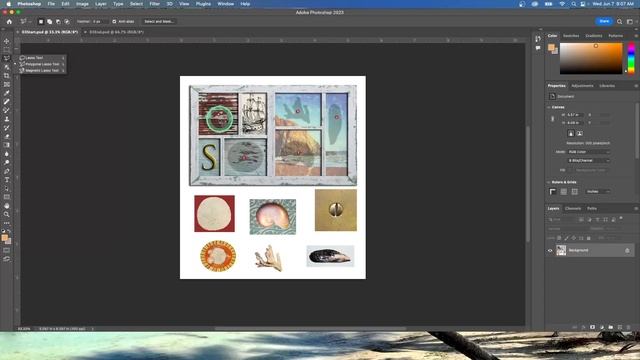Select the Spot Healing Brush tool

pos(7,102)
